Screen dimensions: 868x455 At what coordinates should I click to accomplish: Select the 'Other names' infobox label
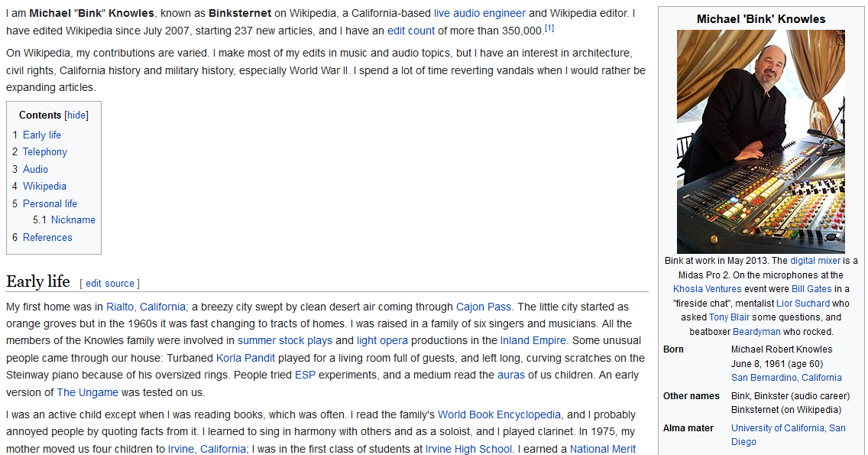point(691,396)
